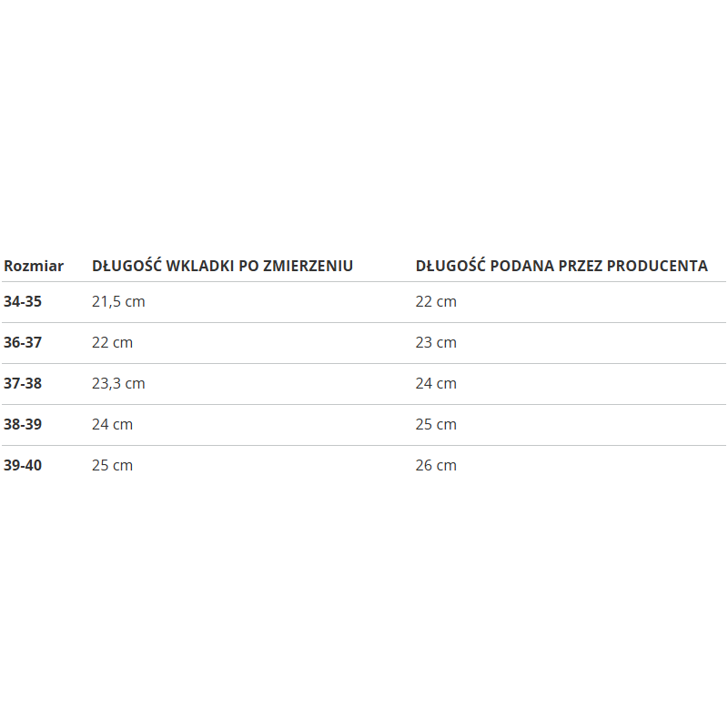This screenshot has height=728, width=728.
Task: Click the 22 cm value in the 36-37 row
Action: (112, 342)
